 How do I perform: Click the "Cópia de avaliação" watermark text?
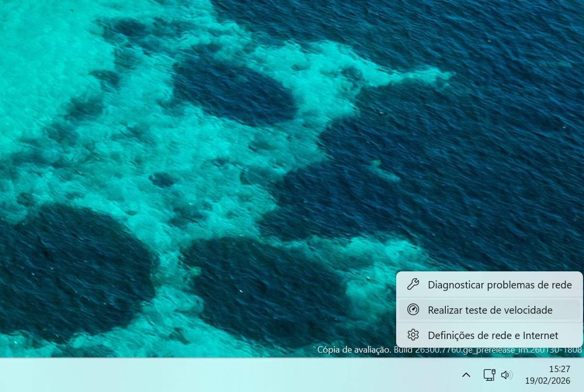[x=354, y=349]
